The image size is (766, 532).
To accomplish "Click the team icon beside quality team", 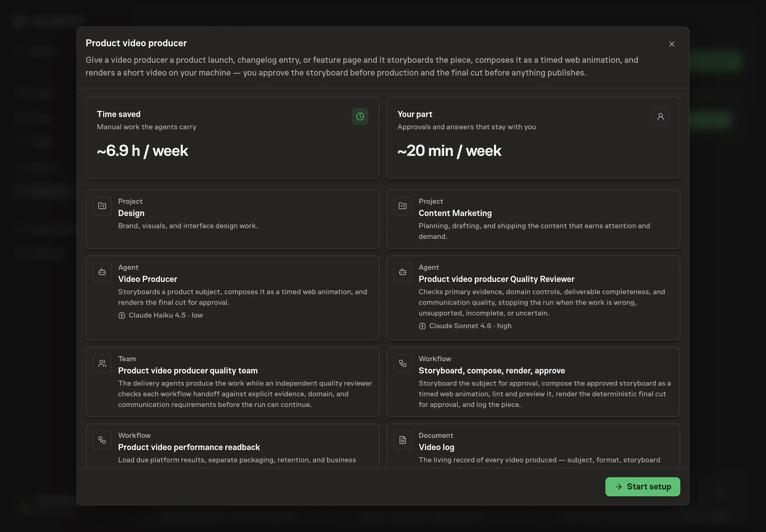I will (102, 363).
